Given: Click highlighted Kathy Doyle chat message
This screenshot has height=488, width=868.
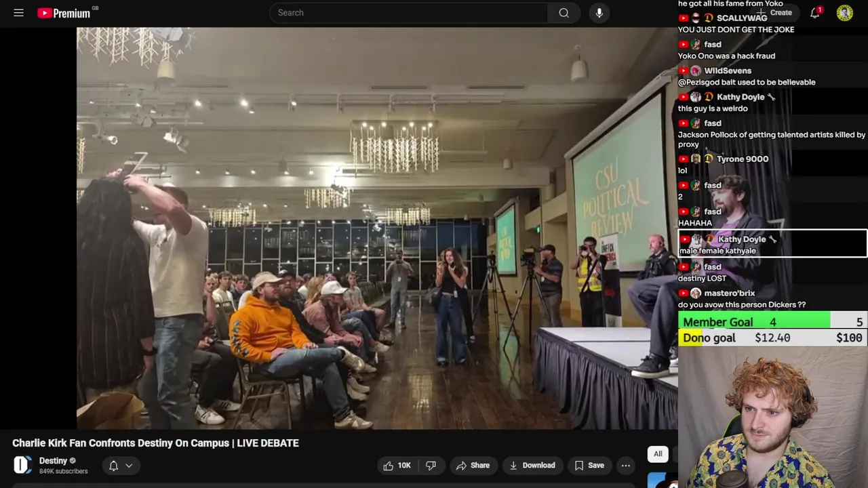Looking at the screenshot, I should click(772, 245).
